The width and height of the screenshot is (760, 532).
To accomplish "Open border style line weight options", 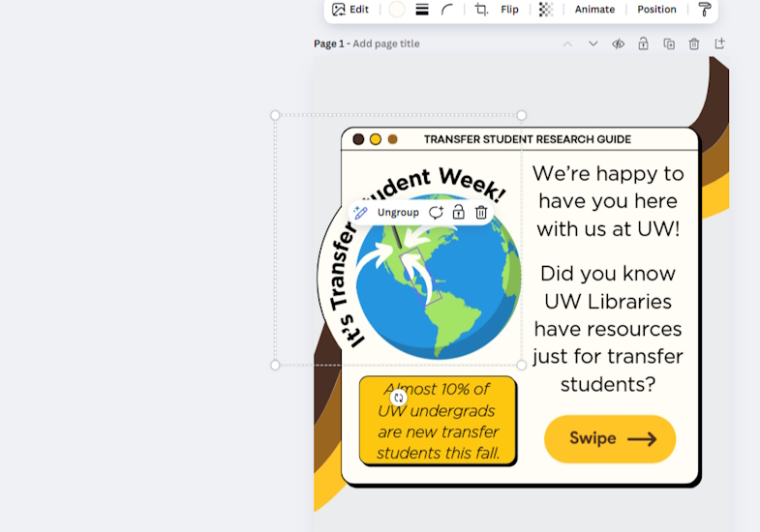I will pyautogui.click(x=422, y=10).
